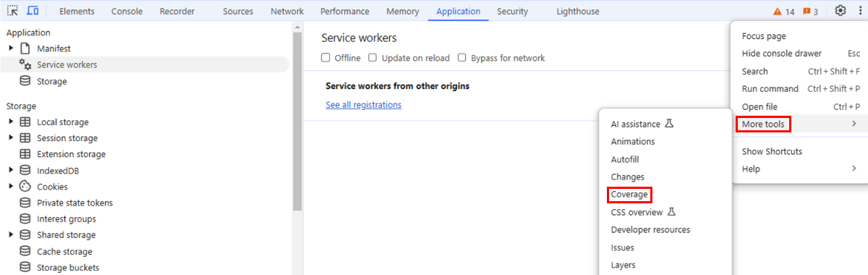Open the Memory tab
Viewport: 868px width, 275px height.
[403, 12]
